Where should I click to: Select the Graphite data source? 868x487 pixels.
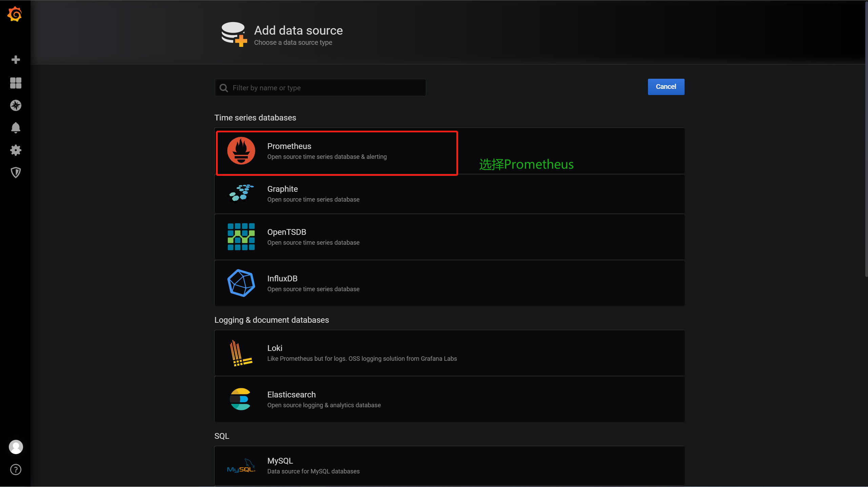tap(449, 194)
